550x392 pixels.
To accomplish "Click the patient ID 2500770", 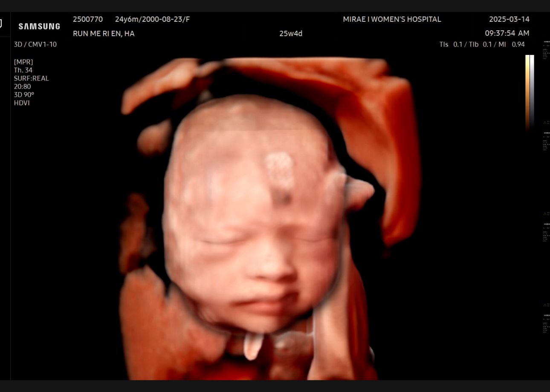I will 88,19.
